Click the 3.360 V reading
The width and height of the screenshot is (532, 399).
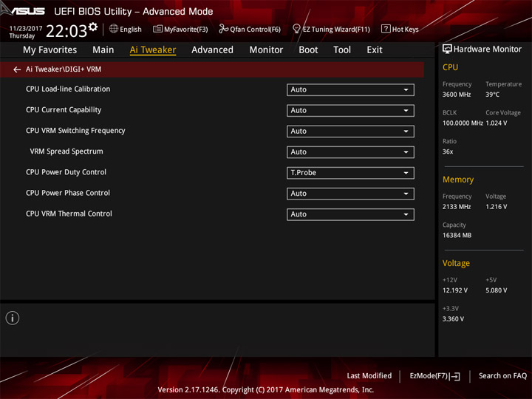pos(453,319)
